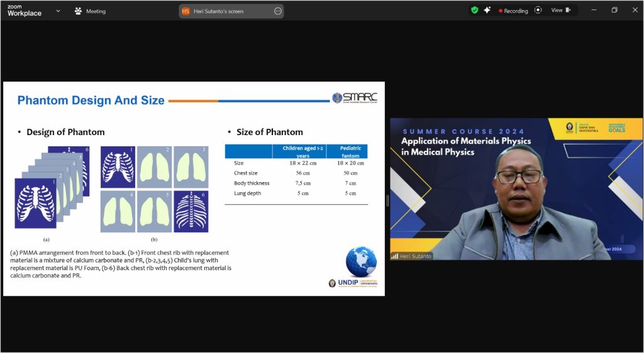644x353 pixels.
Task: Click the signal bars icon by Heri Sutanto
Action: tap(395, 256)
